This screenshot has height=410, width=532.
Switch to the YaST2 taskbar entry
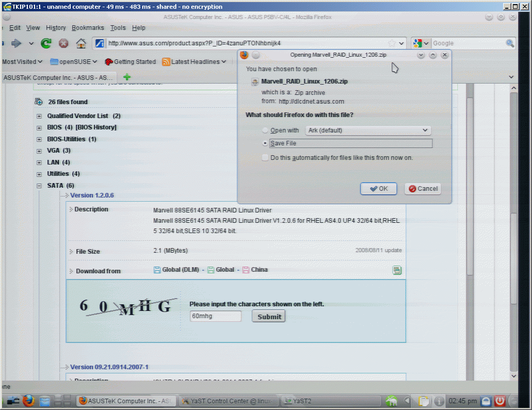[331, 401]
